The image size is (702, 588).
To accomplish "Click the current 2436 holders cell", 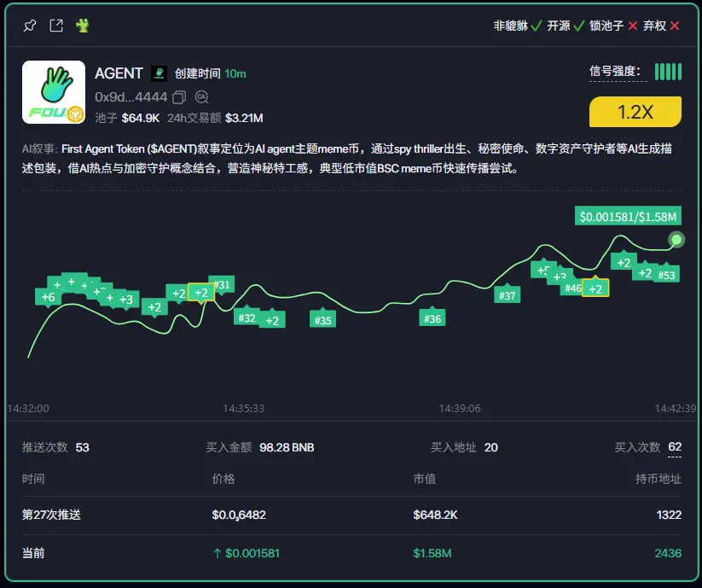I will pyautogui.click(x=668, y=553).
